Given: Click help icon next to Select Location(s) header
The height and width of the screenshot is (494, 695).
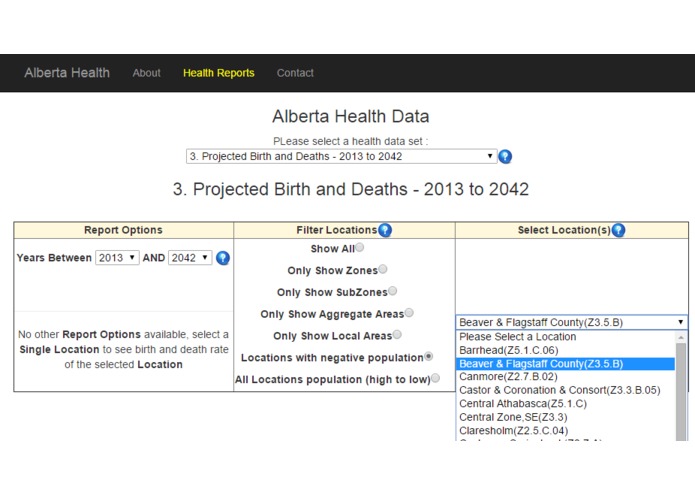Looking at the screenshot, I should click(x=618, y=230).
